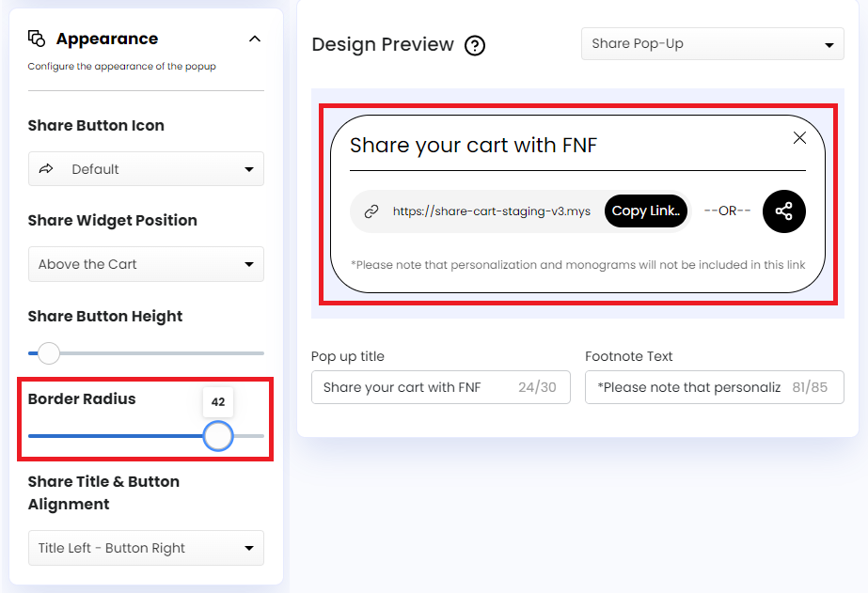Screen dimensions: 868x593
Task: Select the share arrow icon in the Default dropdown
Action: click(46, 169)
